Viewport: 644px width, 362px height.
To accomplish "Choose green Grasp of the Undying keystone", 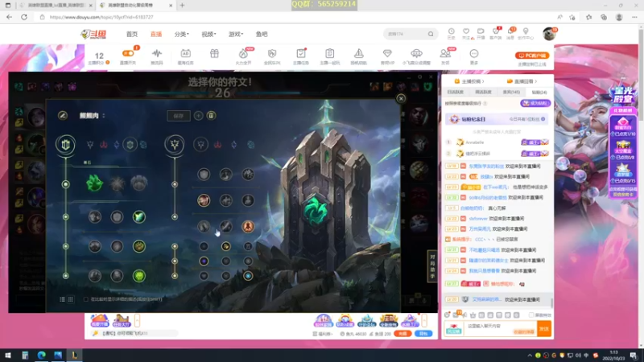I will [94, 183].
